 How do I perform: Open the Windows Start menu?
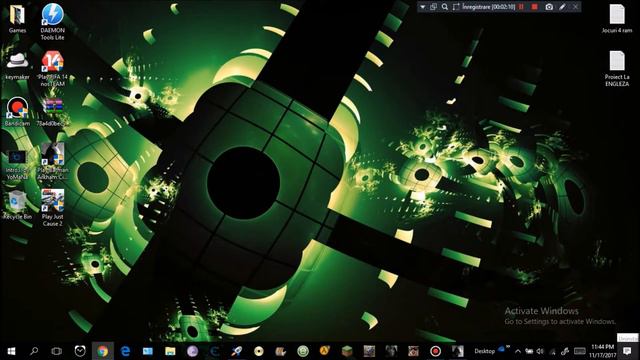pos(11,351)
